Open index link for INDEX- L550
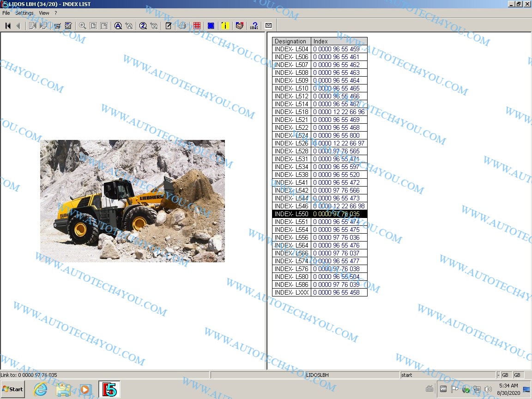 point(336,214)
